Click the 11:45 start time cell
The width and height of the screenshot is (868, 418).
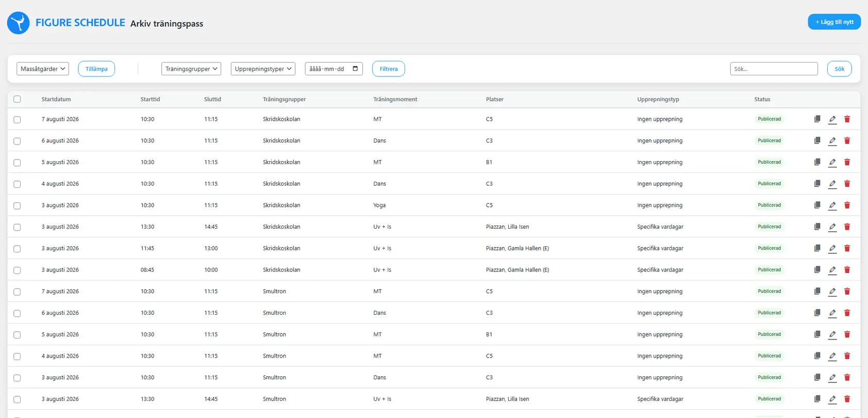147,248
